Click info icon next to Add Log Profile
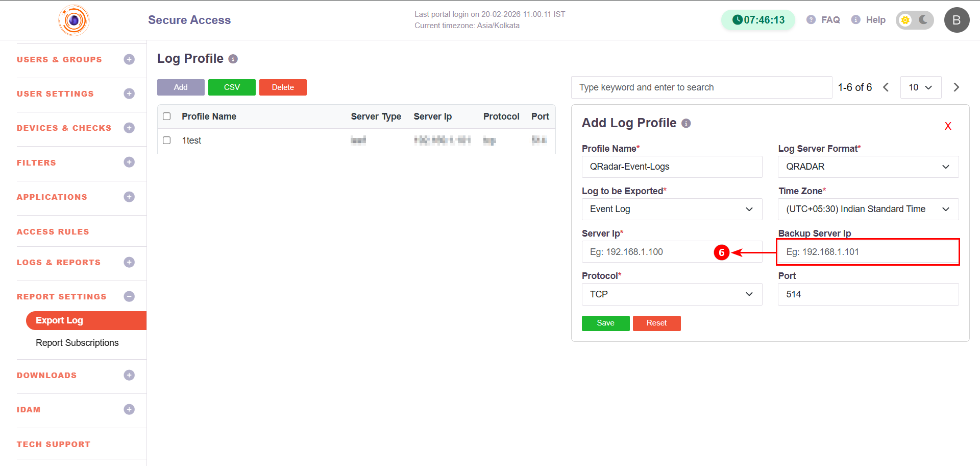 coord(687,124)
